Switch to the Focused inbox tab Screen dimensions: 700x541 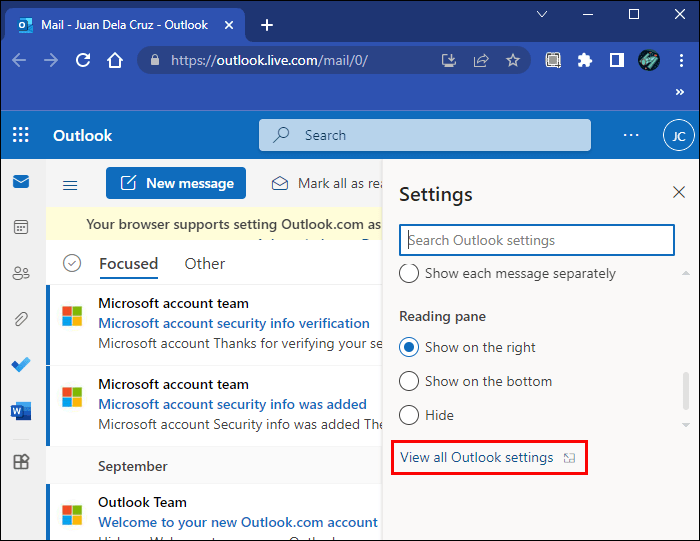(128, 264)
